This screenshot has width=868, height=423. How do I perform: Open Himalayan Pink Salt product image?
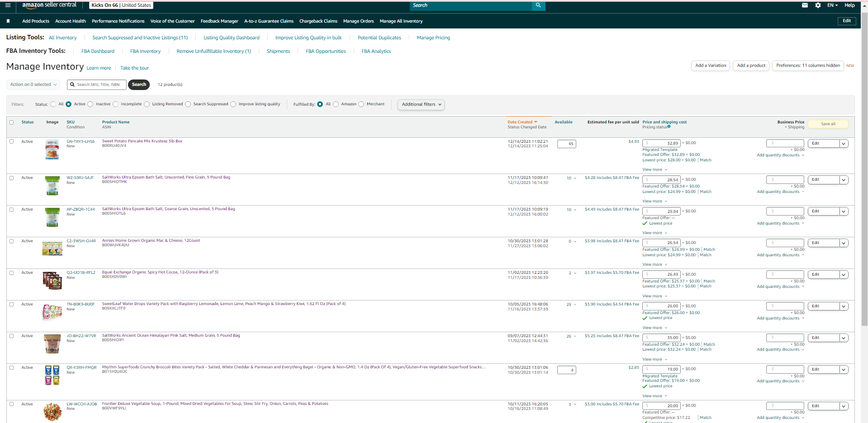tap(52, 344)
